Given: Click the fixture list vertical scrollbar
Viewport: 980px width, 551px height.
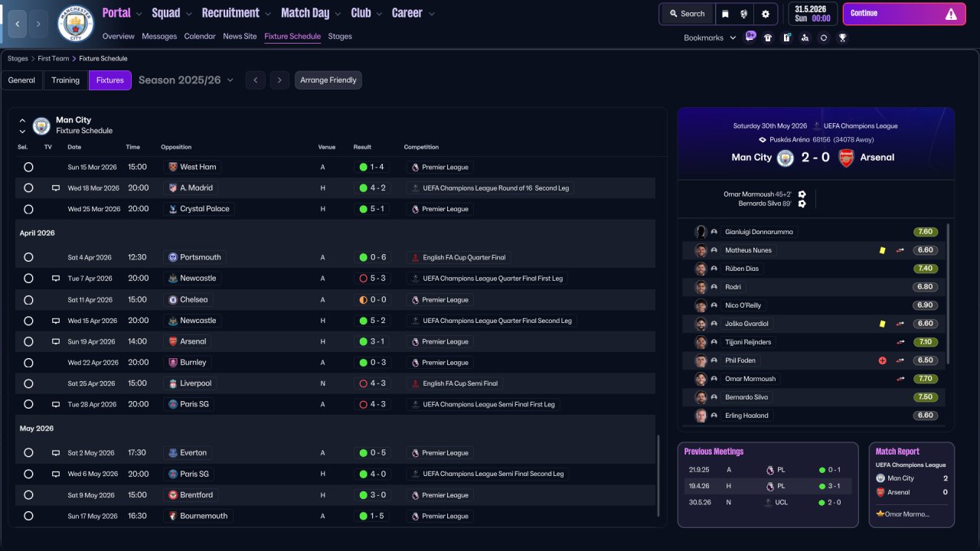Looking at the screenshot, I should (658, 474).
